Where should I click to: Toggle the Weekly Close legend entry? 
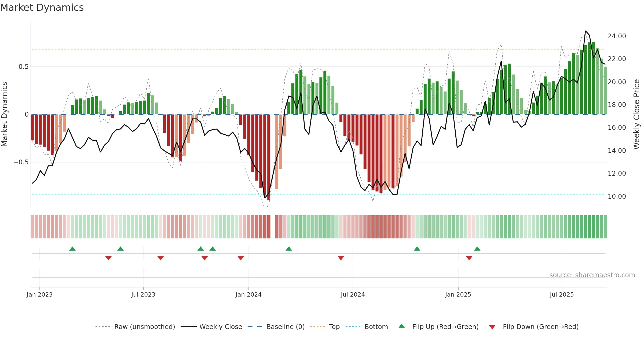tap(211, 327)
